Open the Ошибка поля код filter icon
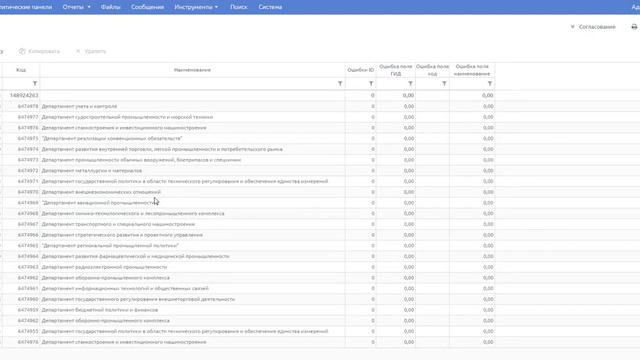640x360 pixels. [444, 84]
